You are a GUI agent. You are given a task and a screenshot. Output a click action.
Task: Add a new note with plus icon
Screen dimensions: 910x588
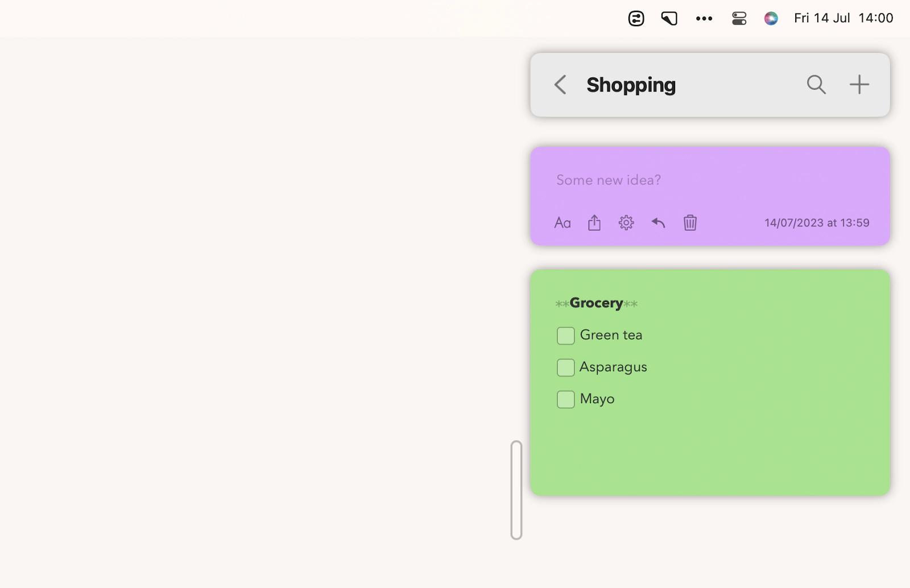click(859, 85)
